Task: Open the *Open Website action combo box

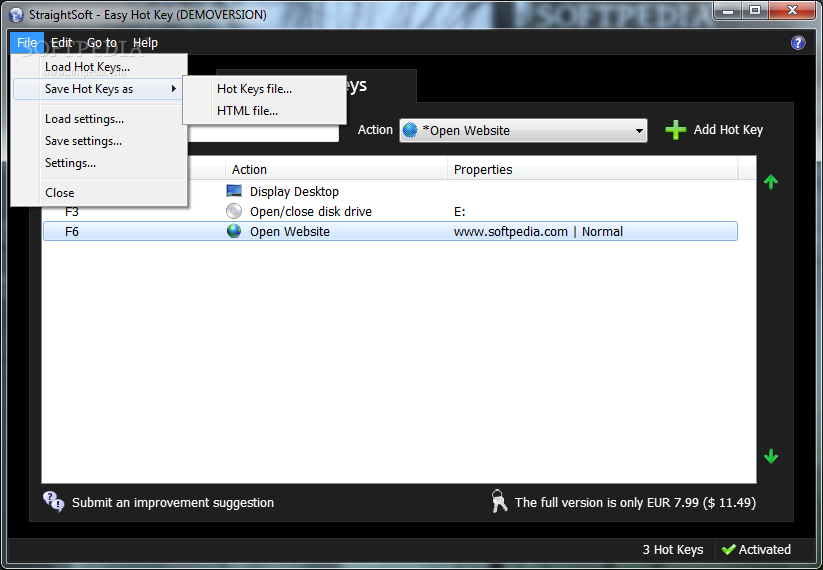Action: 523,131
